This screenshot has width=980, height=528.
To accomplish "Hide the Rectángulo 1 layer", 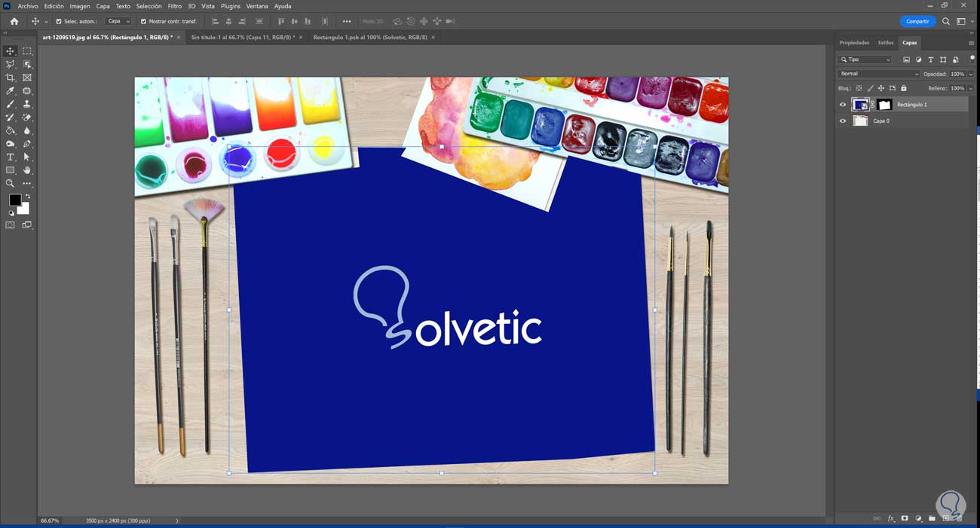I will [x=843, y=105].
